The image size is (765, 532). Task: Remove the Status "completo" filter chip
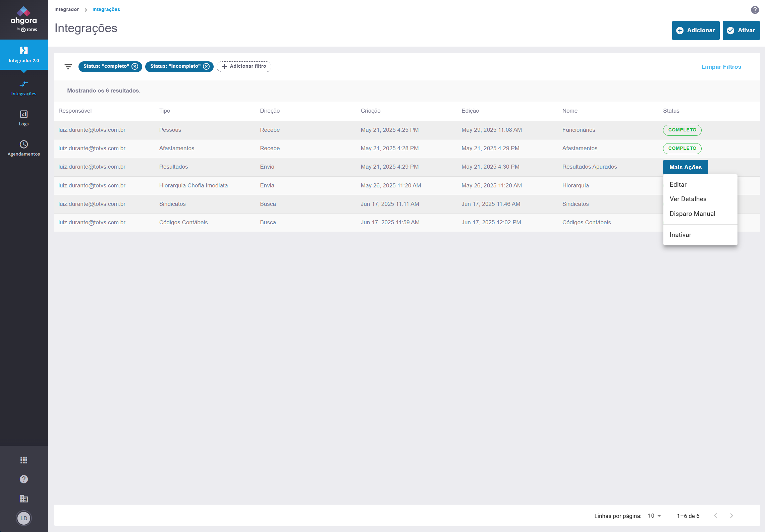[x=135, y=66]
